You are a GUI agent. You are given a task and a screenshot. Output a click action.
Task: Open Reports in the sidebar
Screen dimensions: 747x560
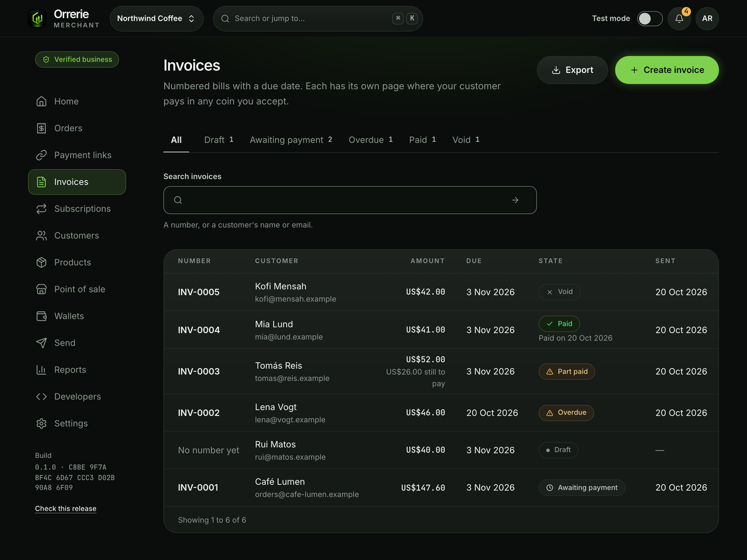tap(77, 370)
